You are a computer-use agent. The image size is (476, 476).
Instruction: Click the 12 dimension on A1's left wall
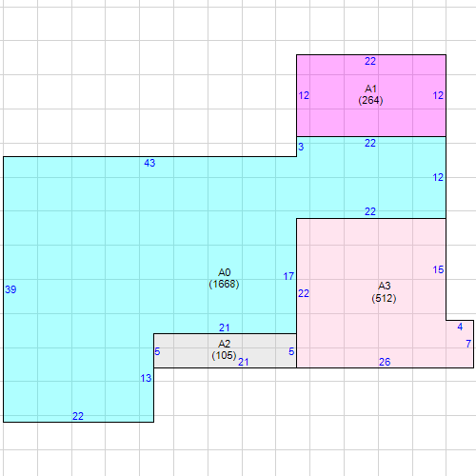point(304,95)
